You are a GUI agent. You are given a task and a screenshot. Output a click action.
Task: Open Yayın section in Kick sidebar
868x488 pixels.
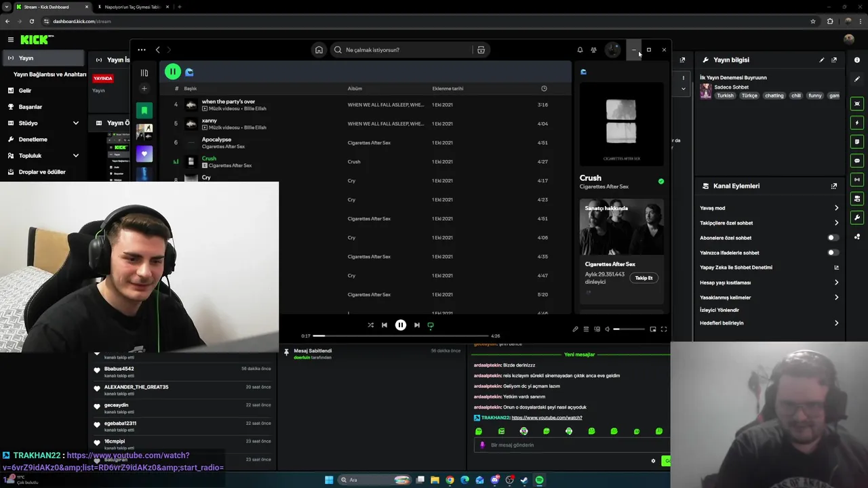pos(42,58)
